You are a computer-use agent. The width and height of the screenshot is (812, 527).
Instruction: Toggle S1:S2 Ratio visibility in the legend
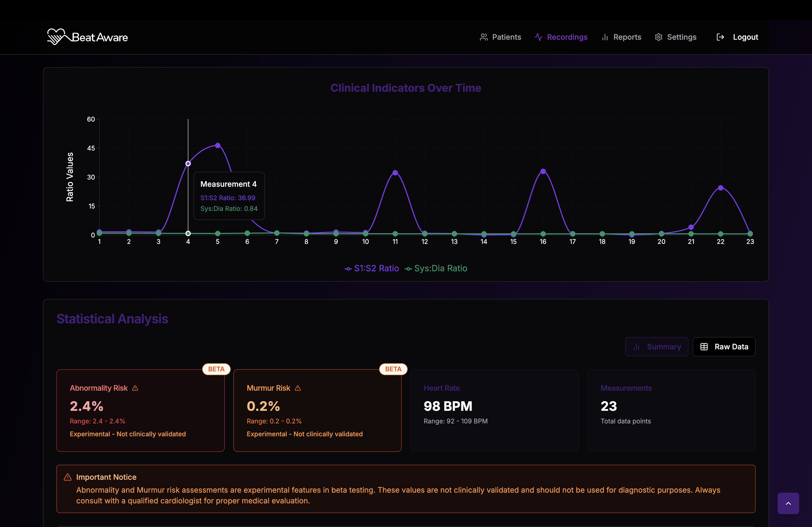[x=372, y=268]
